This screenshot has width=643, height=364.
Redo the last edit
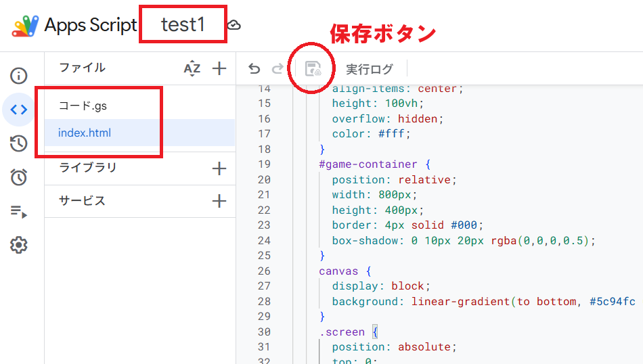278,68
